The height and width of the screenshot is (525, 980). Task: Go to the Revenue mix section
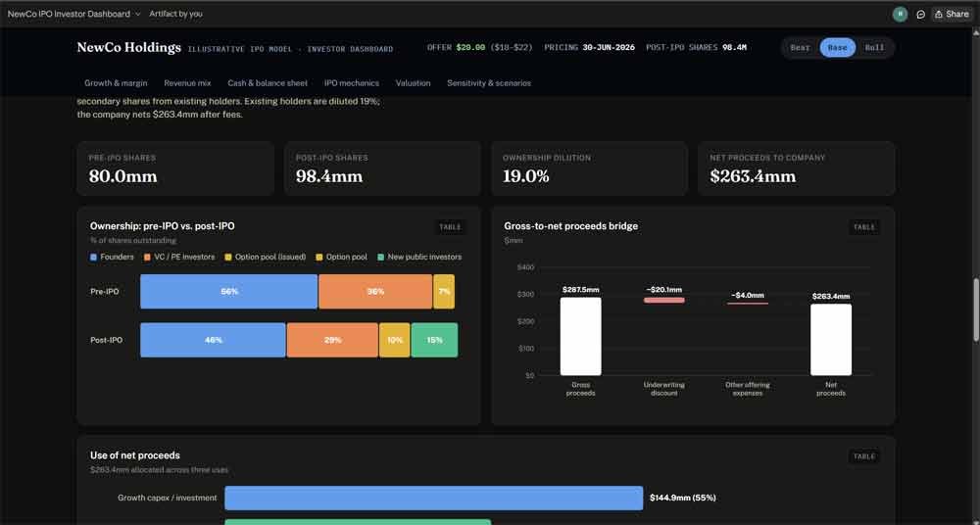click(187, 82)
